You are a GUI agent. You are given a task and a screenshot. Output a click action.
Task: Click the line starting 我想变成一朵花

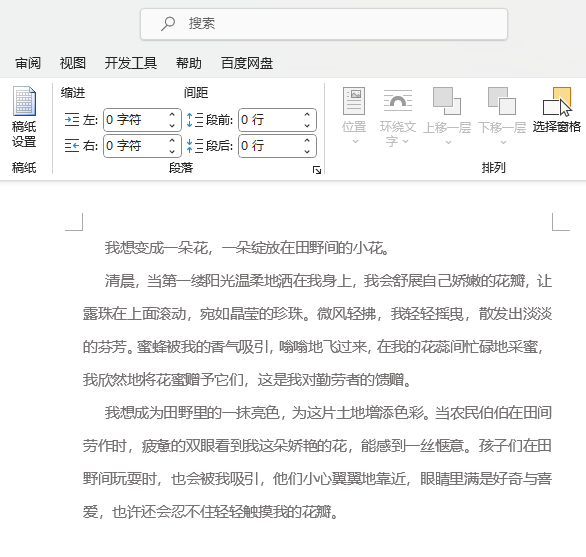(247, 247)
